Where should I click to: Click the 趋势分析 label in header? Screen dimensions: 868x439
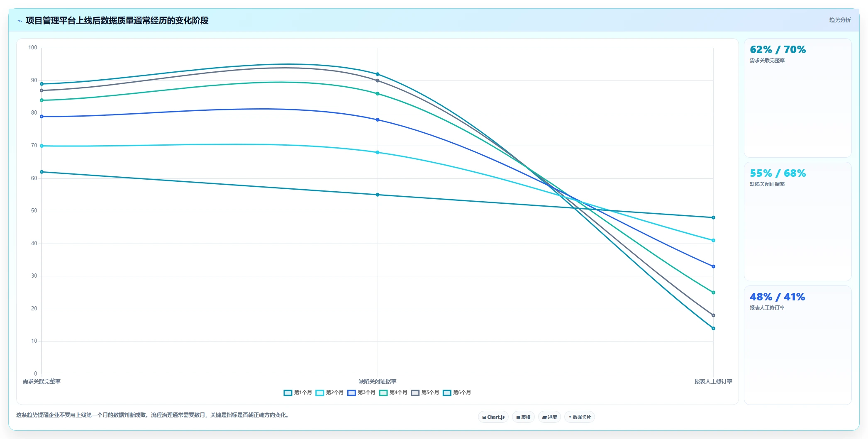point(840,20)
